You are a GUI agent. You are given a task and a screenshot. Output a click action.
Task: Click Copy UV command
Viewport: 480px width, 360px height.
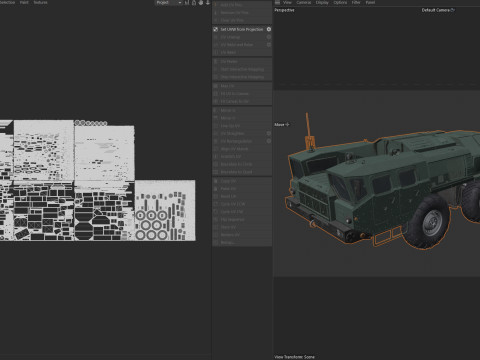pyautogui.click(x=242, y=181)
